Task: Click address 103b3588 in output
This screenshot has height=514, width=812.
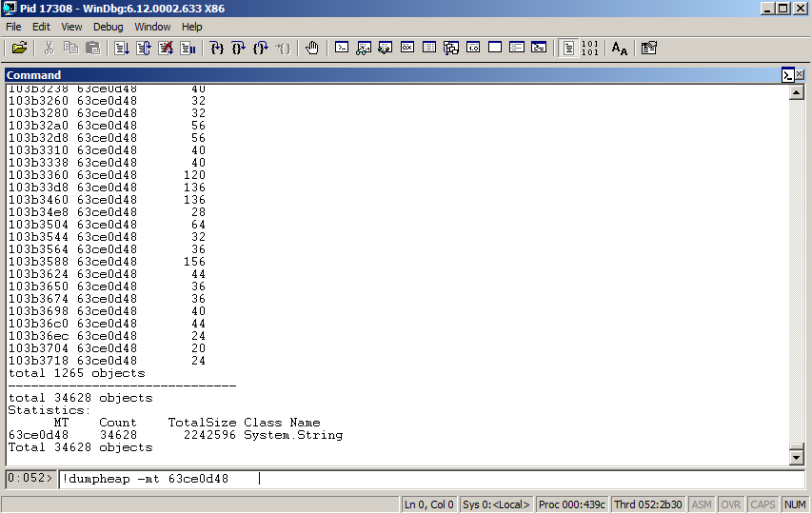Action: click(38, 262)
